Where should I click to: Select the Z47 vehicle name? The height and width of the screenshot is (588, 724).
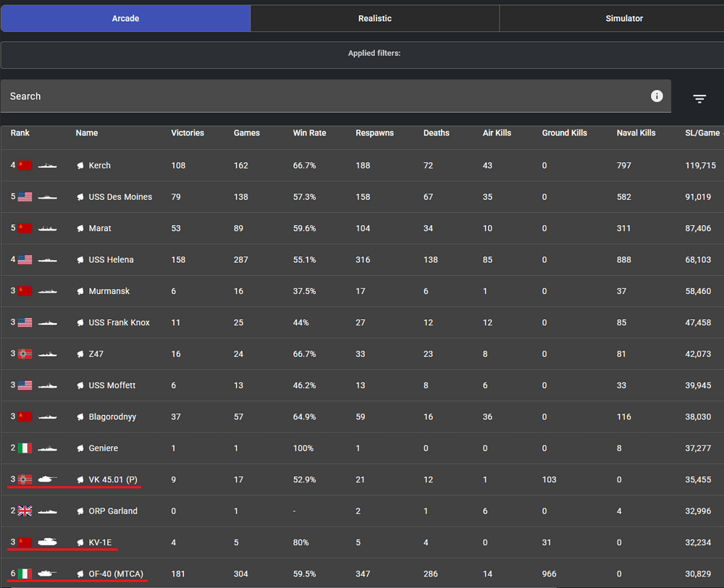96,354
